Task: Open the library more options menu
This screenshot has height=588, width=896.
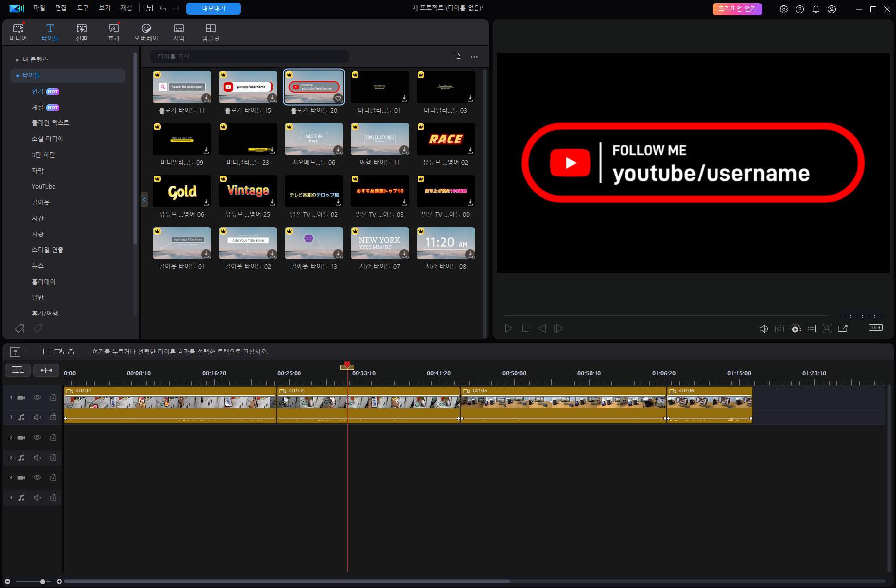Action: (x=474, y=57)
